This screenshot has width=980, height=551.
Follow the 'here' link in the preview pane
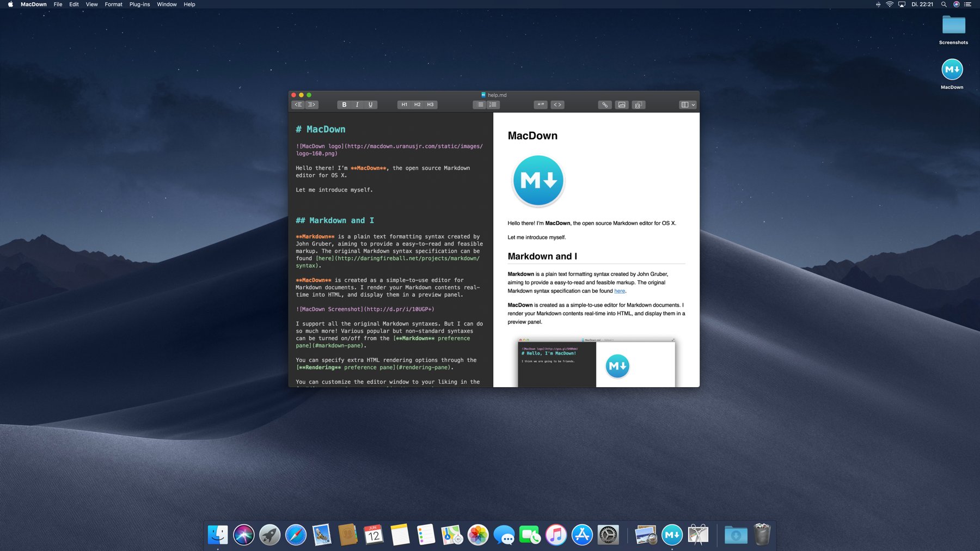tap(620, 291)
